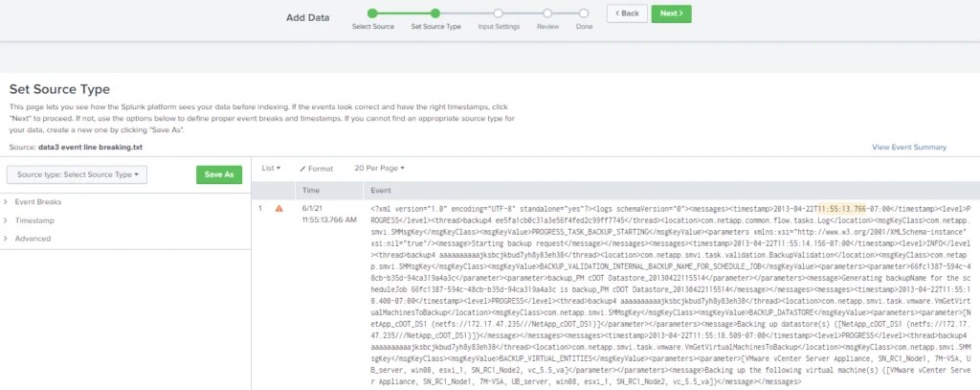Click the Input Settings step circle

(x=498, y=13)
